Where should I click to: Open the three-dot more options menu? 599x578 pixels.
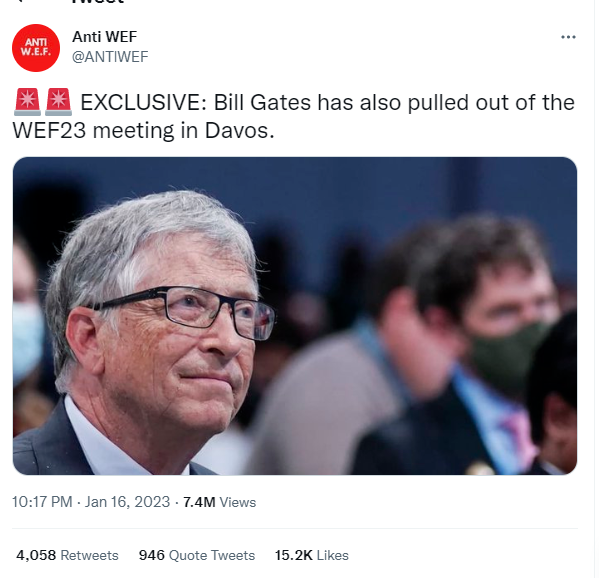coord(568,37)
